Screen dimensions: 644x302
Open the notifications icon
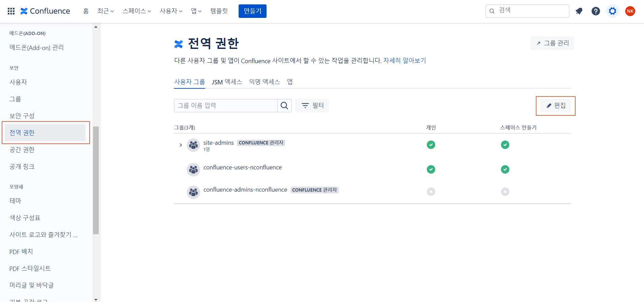click(579, 11)
